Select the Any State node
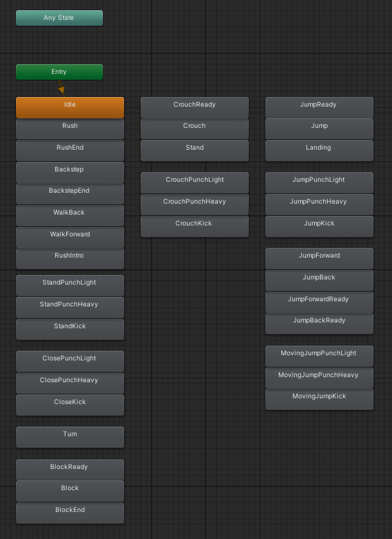The image size is (392, 539). click(x=59, y=18)
